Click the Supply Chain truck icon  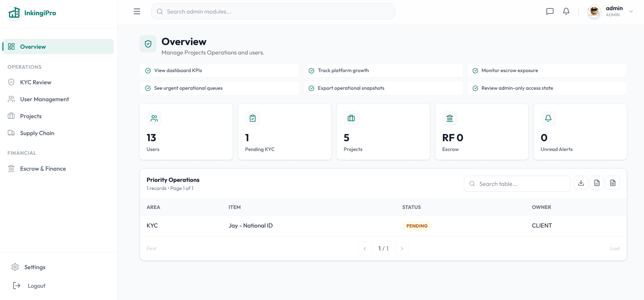[x=11, y=133]
